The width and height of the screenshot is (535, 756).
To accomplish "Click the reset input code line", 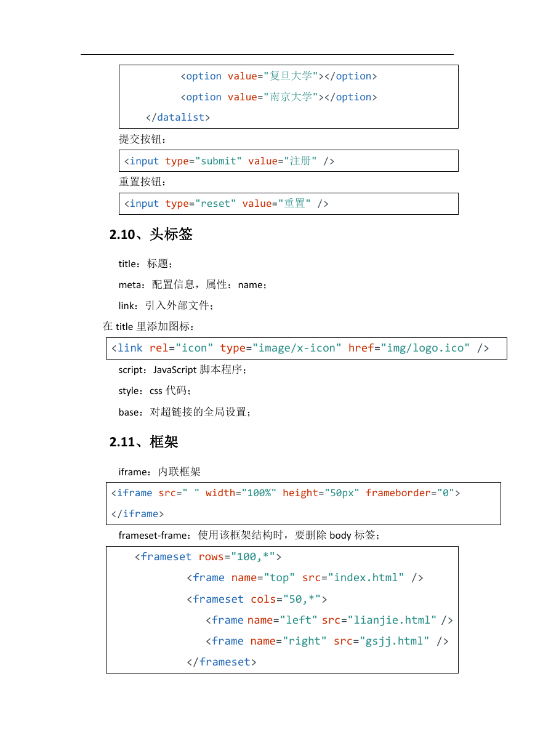I will [227, 204].
